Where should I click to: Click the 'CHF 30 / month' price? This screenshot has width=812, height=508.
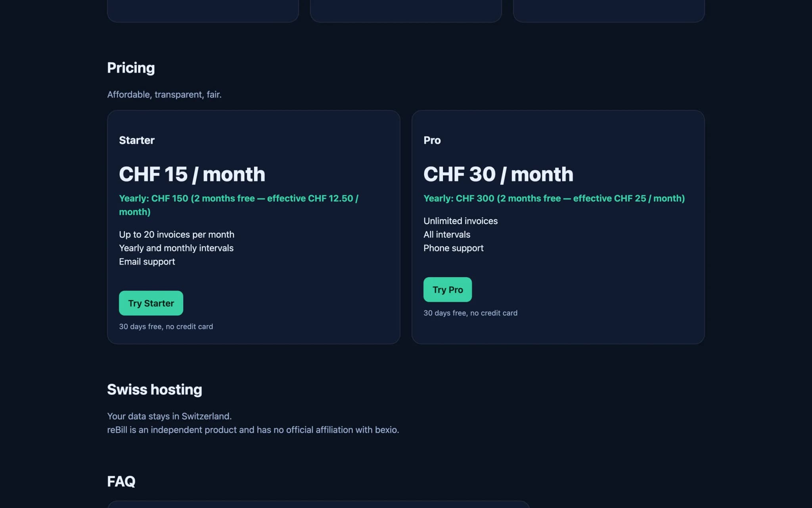pyautogui.click(x=498, y=174)
